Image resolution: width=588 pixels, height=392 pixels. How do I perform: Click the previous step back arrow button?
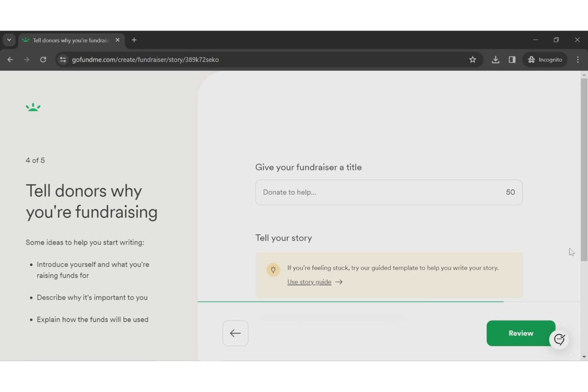click(x=235, y=333)
